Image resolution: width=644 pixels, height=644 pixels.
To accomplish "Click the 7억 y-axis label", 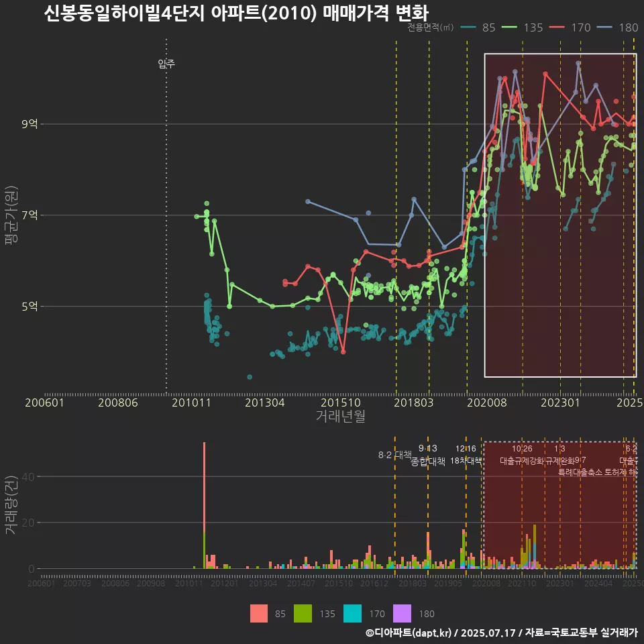I will 30,215.
